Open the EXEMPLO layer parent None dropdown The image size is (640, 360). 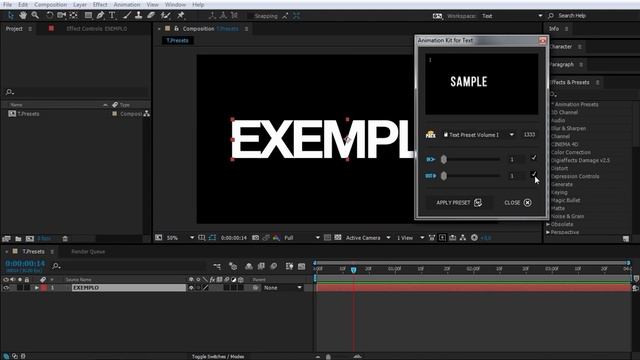[282, 288]
